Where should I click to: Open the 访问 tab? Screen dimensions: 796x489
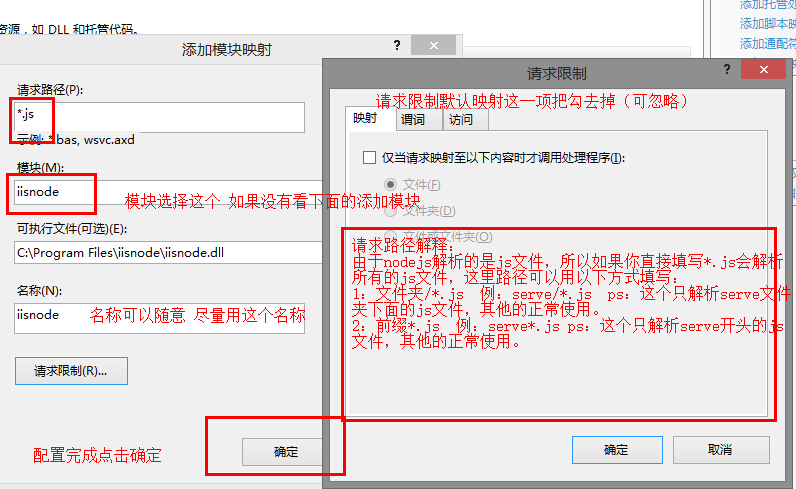click(460, 119)
